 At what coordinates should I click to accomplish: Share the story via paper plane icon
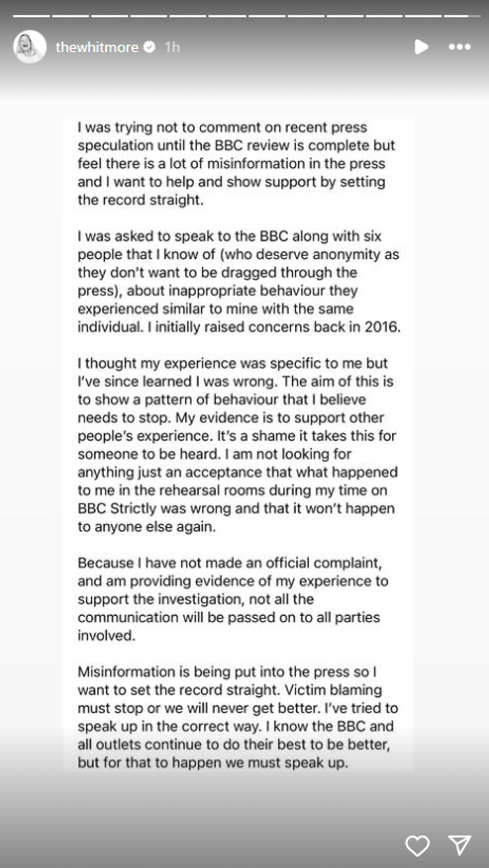460,846
